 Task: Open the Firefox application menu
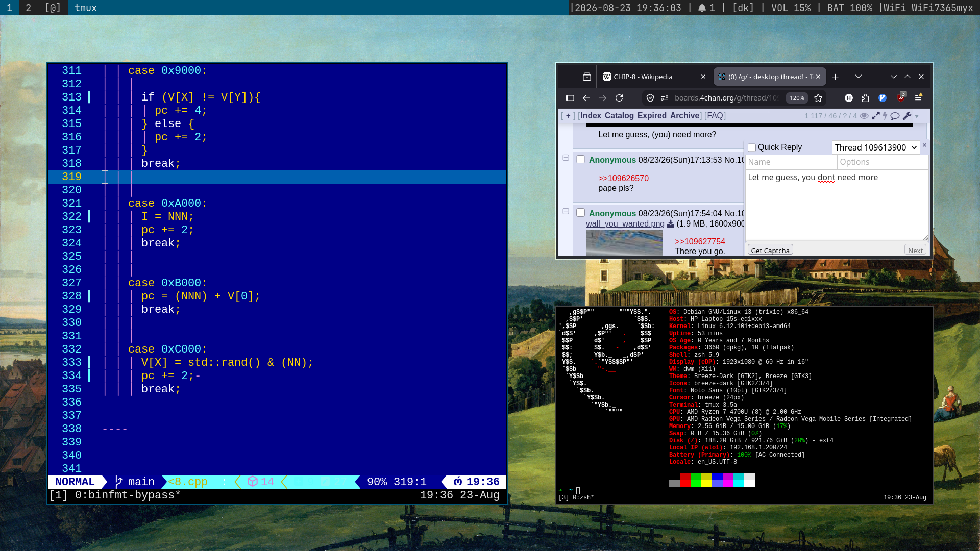(918, 97)
